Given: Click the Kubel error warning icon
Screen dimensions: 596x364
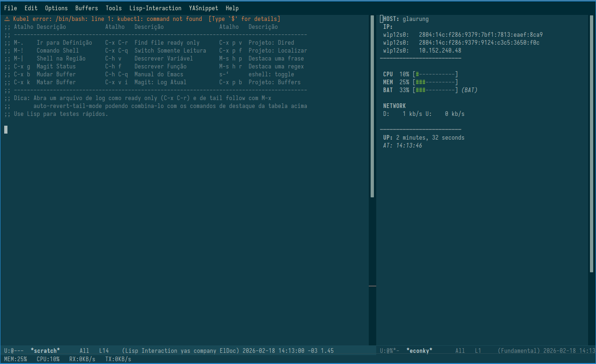Looking at the screenshot, I should tap(7, 19).
